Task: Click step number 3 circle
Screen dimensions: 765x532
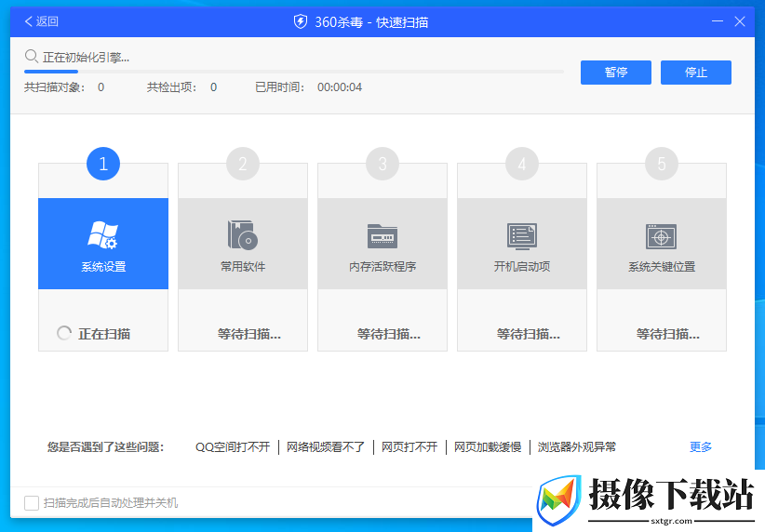Action: [x=382, y=164]
